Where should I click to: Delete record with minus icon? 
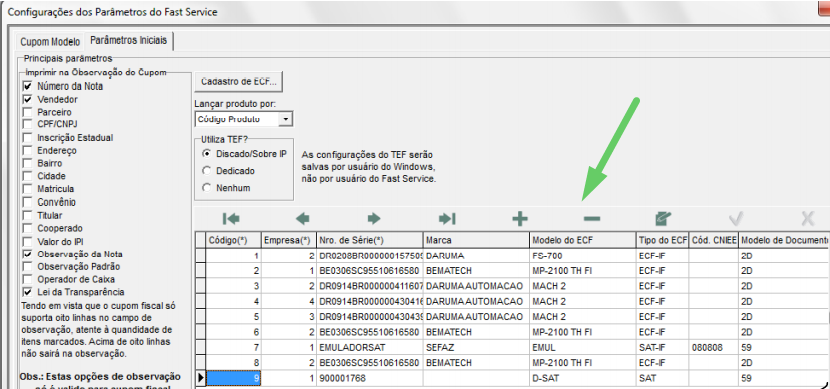click(x=592, y=219)
